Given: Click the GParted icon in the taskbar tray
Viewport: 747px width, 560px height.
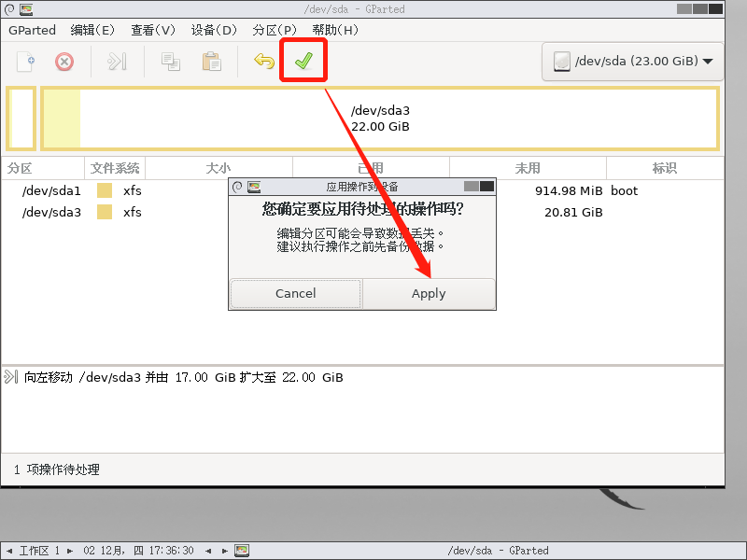Looking at the screenshot, I should click(x=242, y=551).
